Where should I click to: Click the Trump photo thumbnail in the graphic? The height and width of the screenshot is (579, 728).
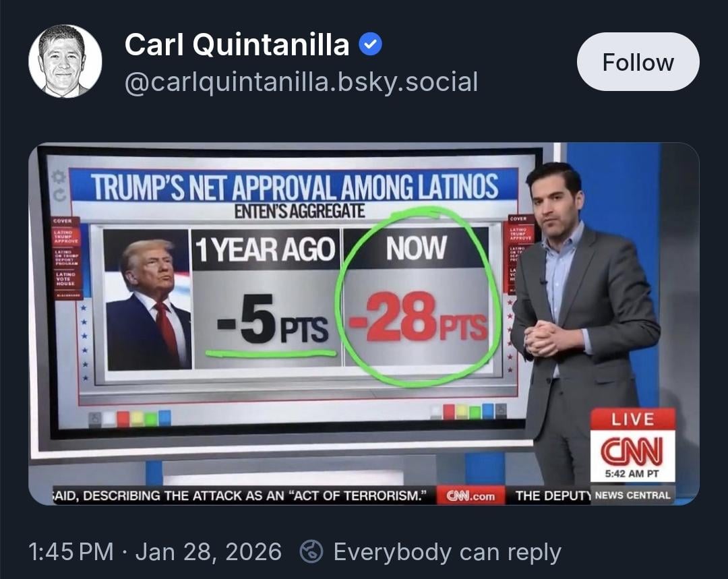click(148, 300)
